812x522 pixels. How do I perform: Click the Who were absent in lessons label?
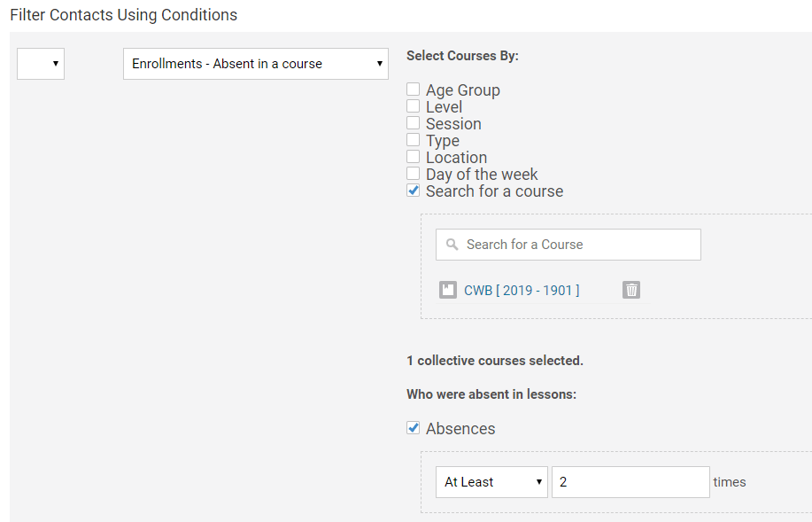pyautogui.click(x=491, y=394)
